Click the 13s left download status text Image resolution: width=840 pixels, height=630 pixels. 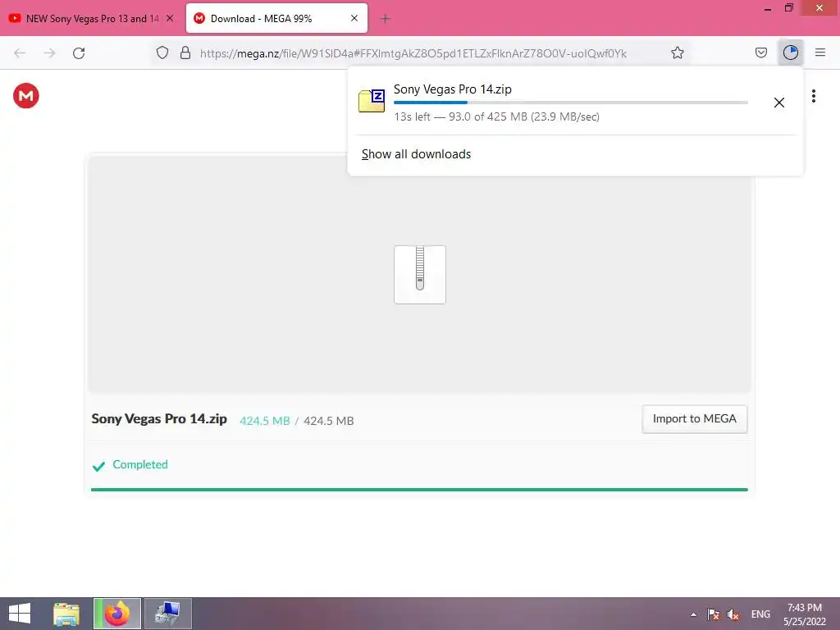[496, 116]
